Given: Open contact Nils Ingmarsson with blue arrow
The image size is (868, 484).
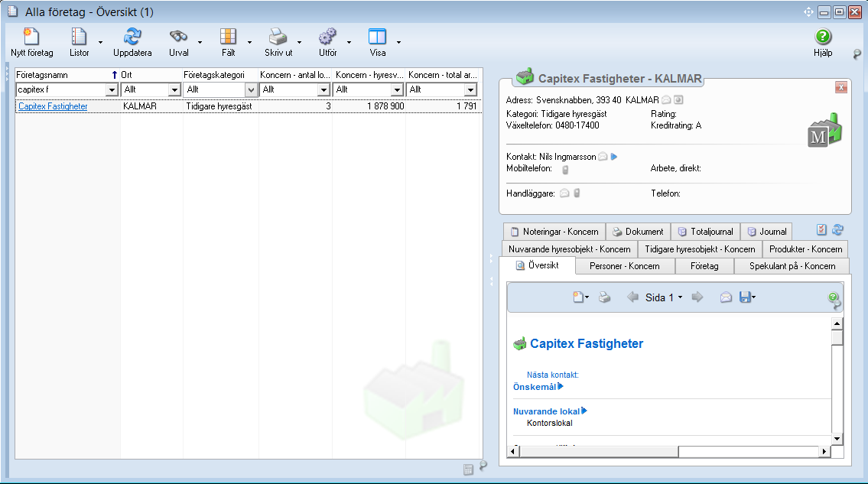Looking at the screenshot, I should [x=614, y=157].
